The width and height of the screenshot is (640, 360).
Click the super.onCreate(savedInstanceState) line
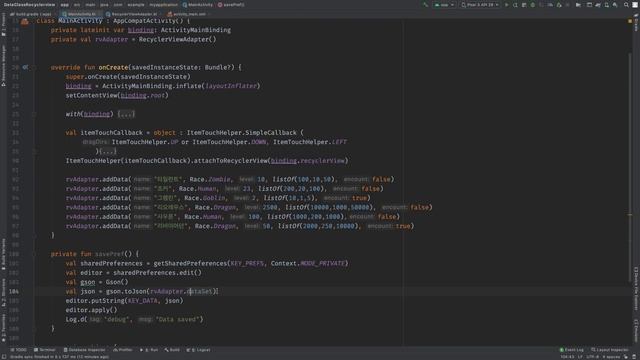tap(128, 77)
